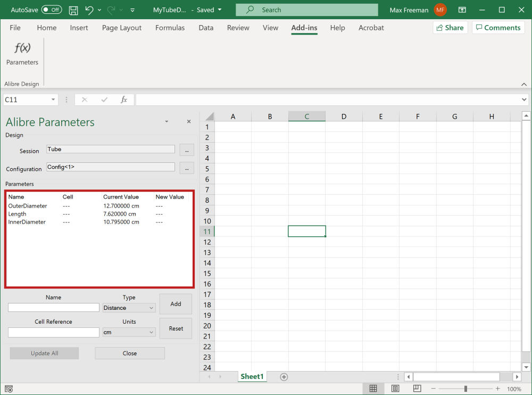Viewport: 532px width, 395px height.
Task: Adjust the zoom slider handle
Action: pyautogui.click(x=465, y=389)
